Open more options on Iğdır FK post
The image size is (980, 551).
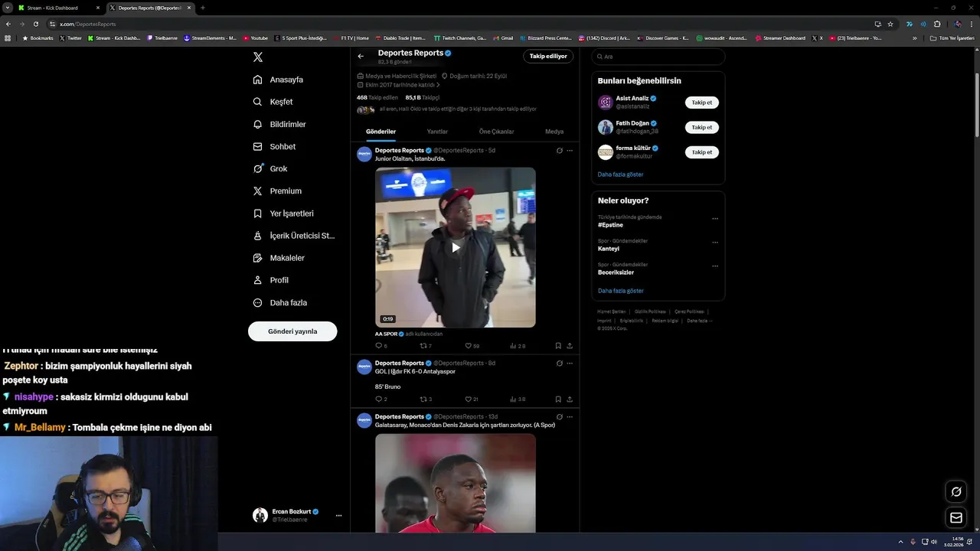click(570, 363)
